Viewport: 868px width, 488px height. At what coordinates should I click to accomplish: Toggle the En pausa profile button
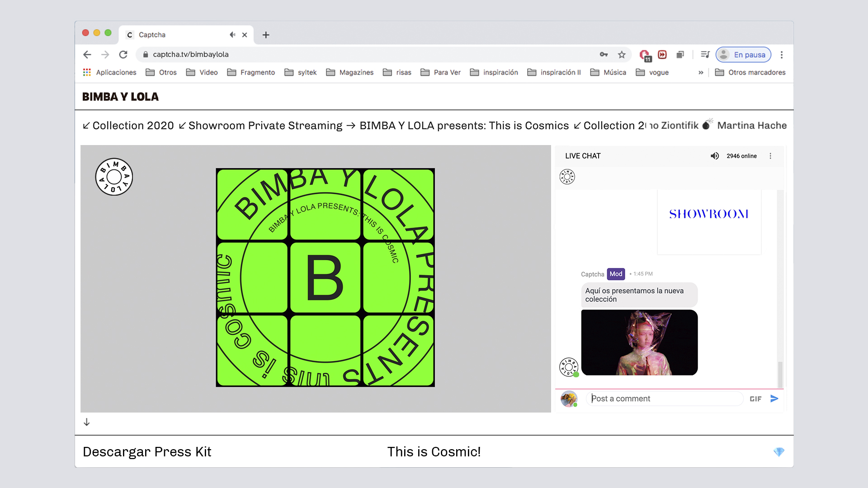tap(743, 55)
